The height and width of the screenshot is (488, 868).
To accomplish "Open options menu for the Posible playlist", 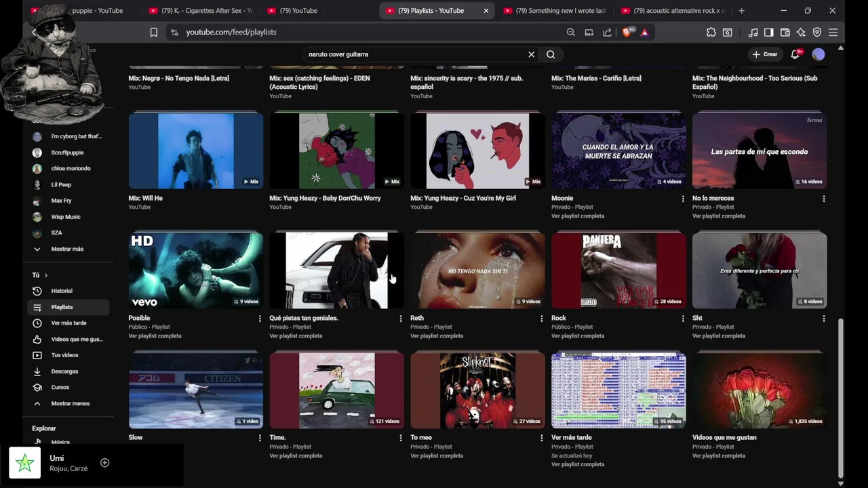I will click(x=260, y=319).
